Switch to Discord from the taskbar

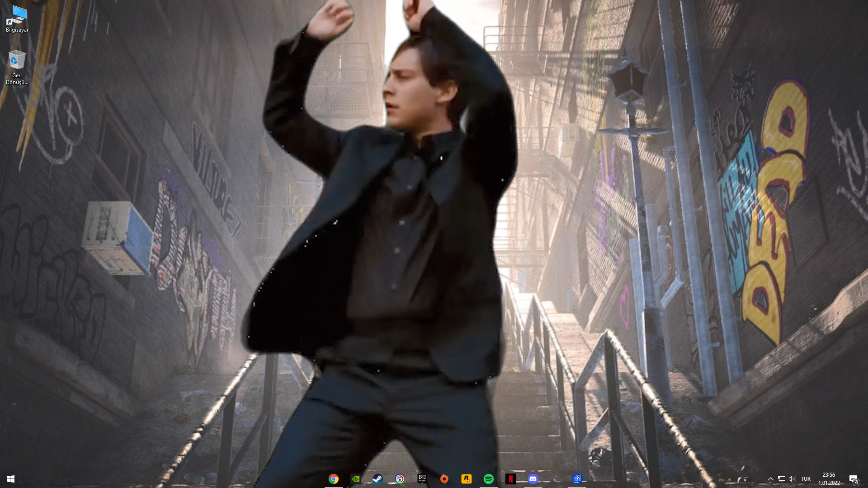pyautogui.click(x=533, y=479)
